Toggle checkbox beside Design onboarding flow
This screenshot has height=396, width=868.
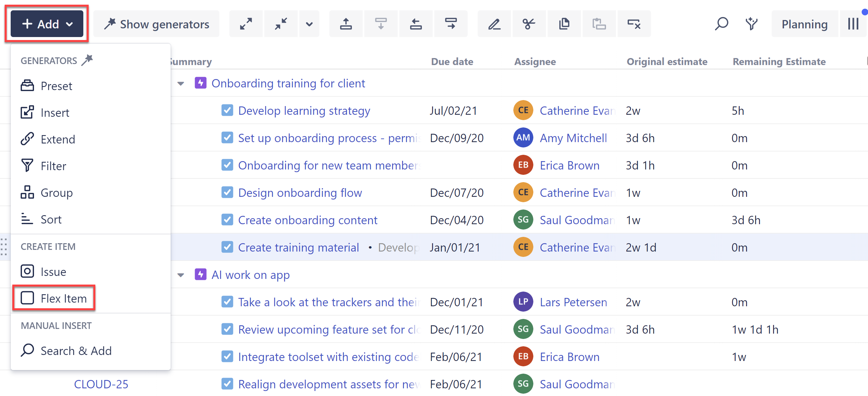pos(227,192)
